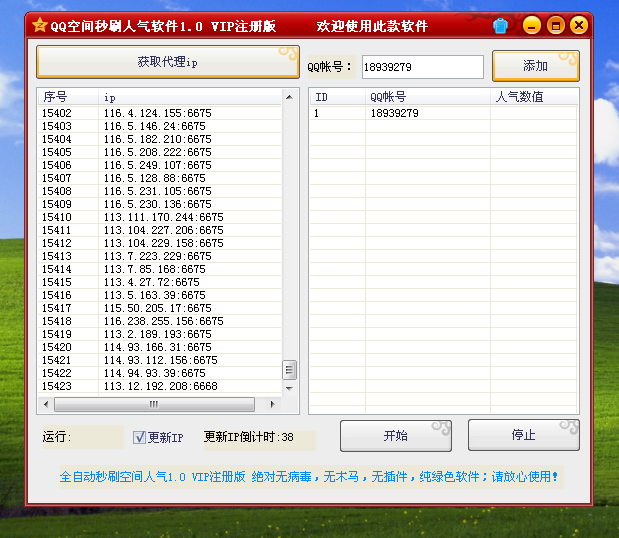Click the horizontal scroll left arrow
Image resolution: width=619 pixels, height=538 pixels.
(46, 404)
